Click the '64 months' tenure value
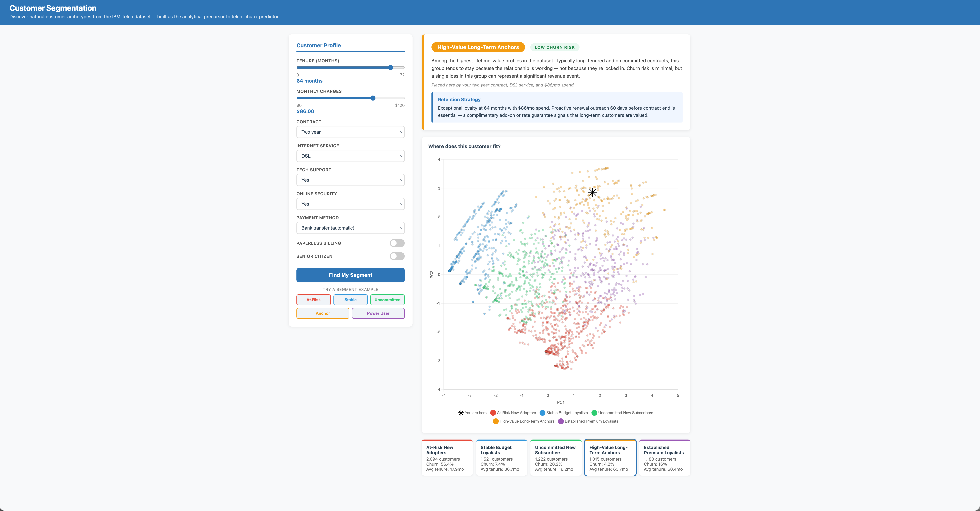The height and width of the screenshot is (511, 980). [x=309, y=81]
